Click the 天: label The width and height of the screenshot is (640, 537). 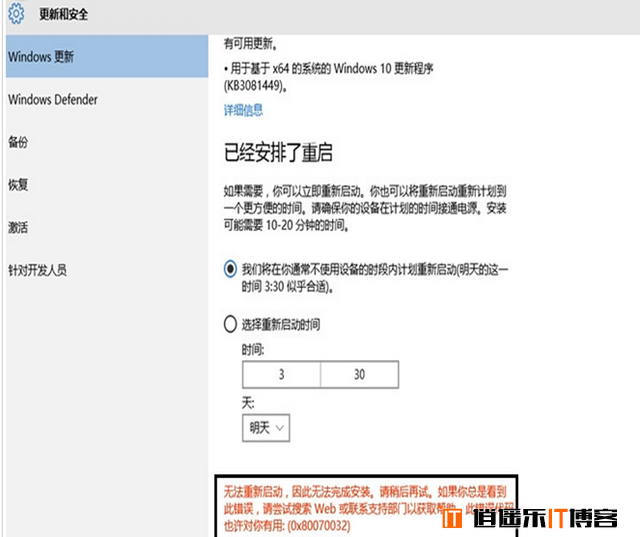point(248,403)
